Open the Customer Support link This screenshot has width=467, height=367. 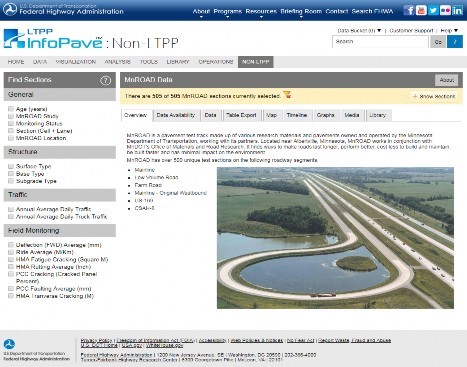pos(411,31)
